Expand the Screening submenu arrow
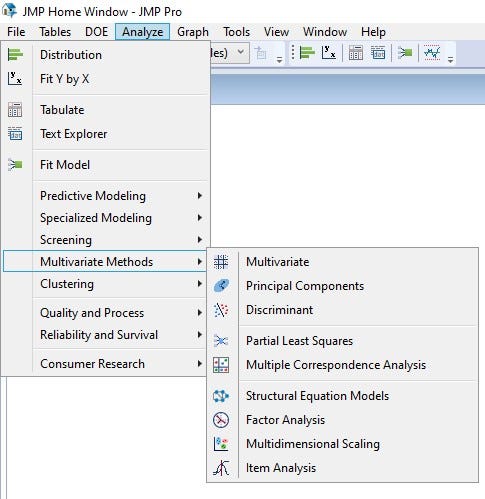485x499 pixels. pos(200,240)
